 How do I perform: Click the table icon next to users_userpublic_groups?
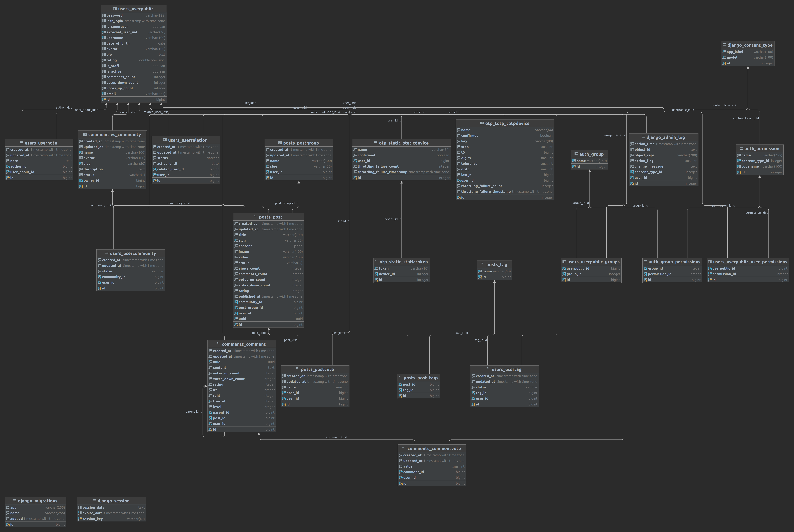point(564,262)
